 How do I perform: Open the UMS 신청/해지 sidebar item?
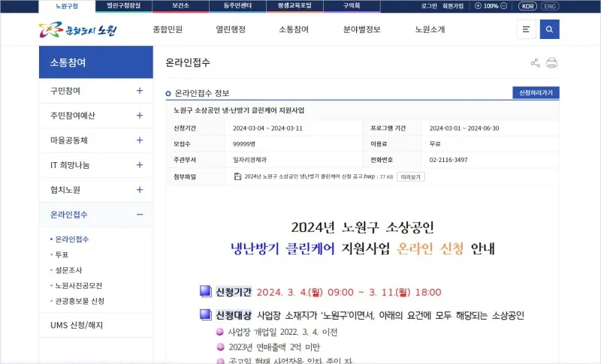pos(96,325)
